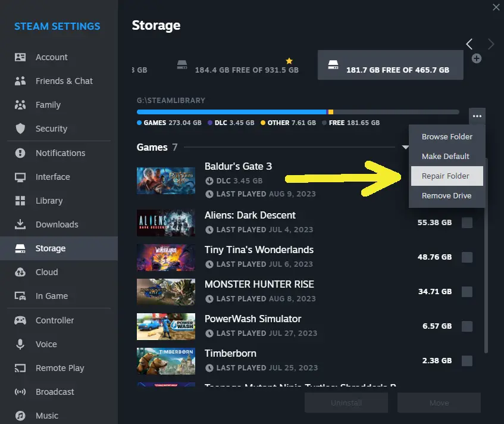This screenshot has height=424, width=504.
Task: Select the PowerWash Simulator checkbox
Action: pyautogui.click(x=467, y=326)
